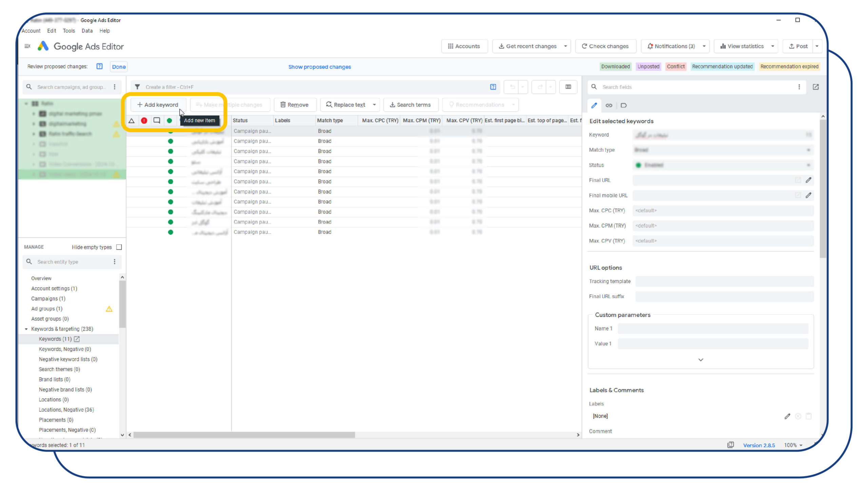Click the Add keyword button

(158, 105)
